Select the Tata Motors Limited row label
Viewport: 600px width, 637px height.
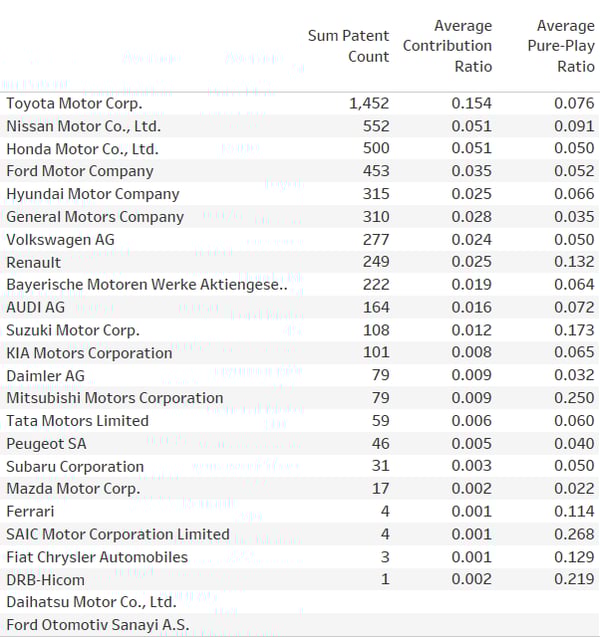(x=78, y=420)
